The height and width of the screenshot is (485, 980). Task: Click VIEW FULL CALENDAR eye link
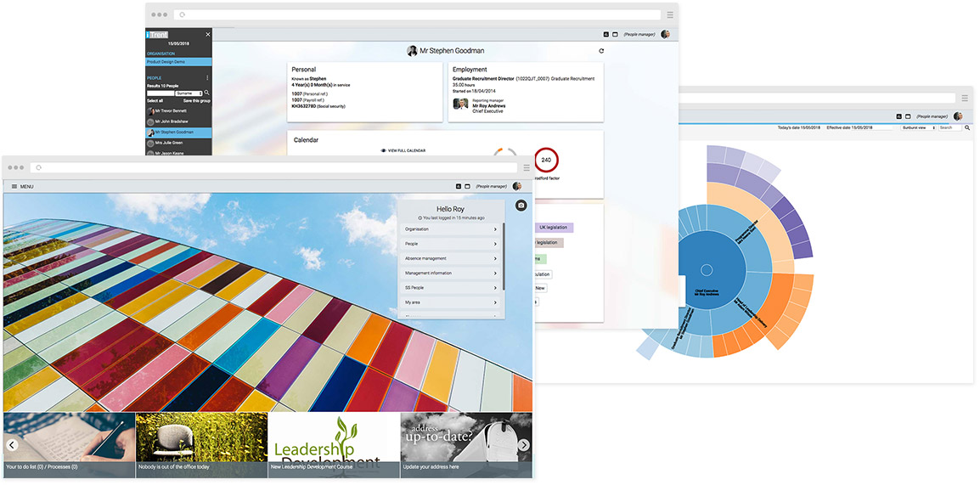pyautogui.click(x=403, y=150)
